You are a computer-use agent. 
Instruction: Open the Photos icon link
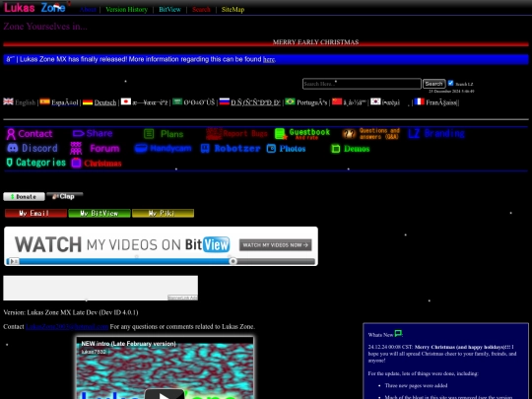(x=286, y=149)
